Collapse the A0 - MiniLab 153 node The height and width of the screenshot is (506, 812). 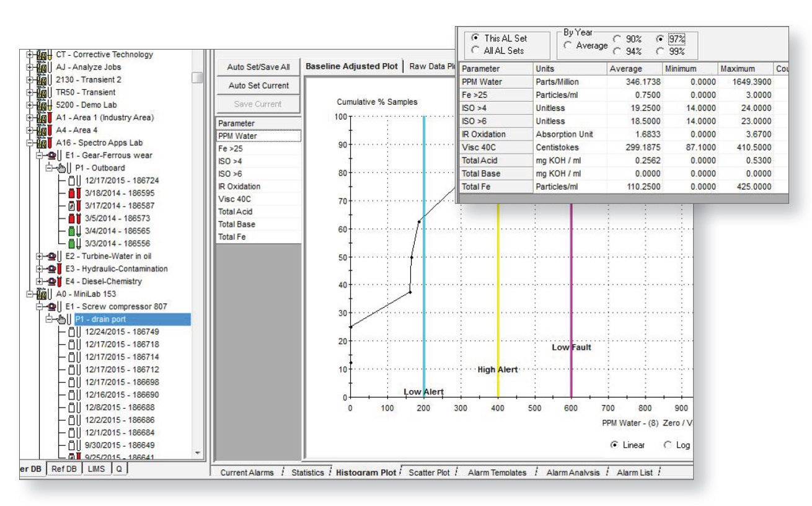pos(29,294)
